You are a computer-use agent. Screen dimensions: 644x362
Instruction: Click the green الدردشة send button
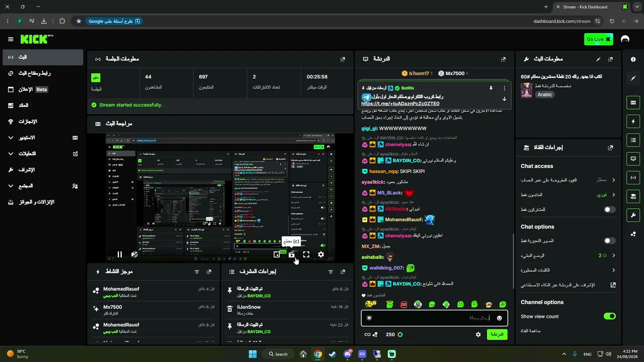tap(497, 334)
